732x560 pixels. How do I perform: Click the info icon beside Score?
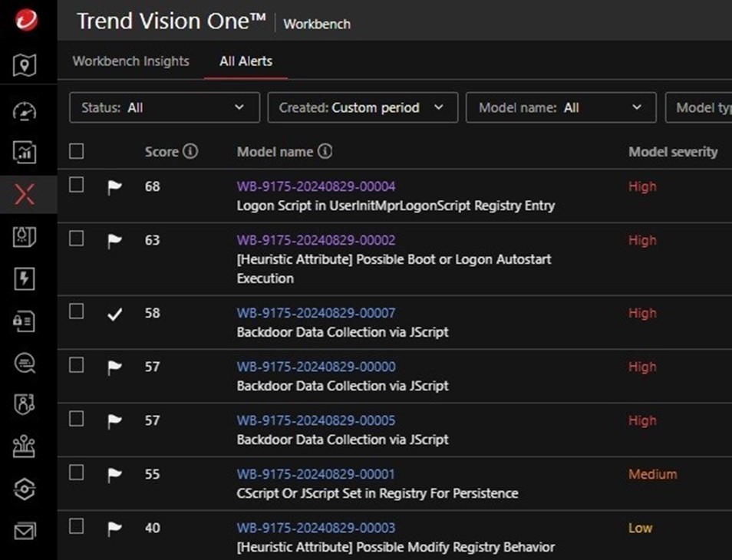click(190, 151)
